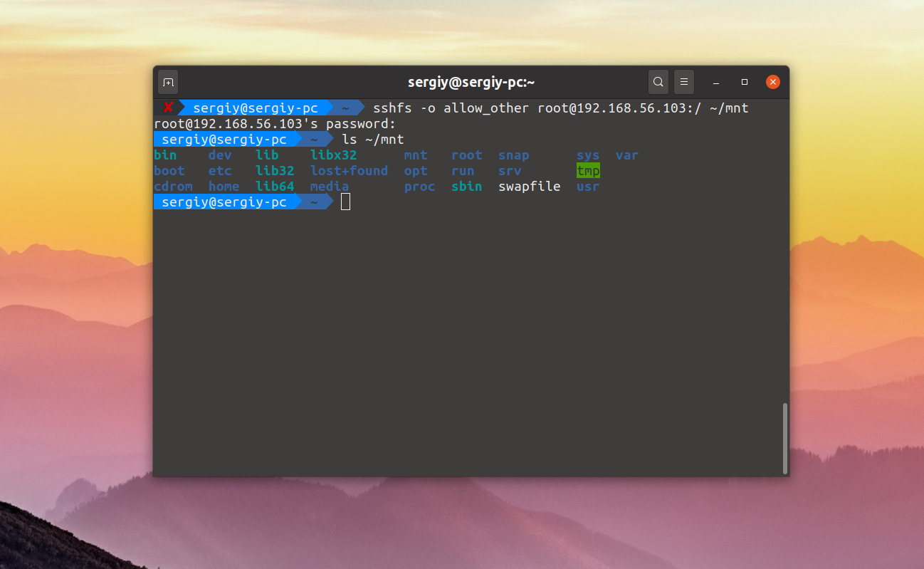
Task: Select the dev directory name
Action: point(220,155)
